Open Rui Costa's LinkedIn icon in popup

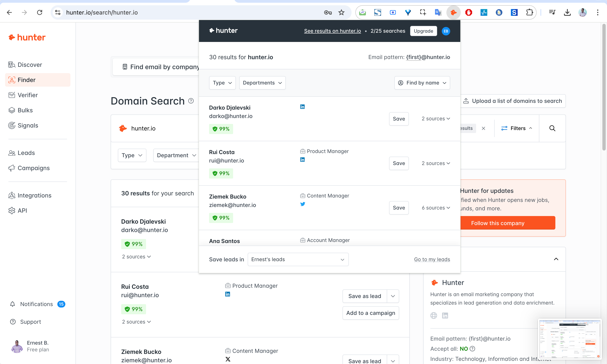click(302, 160)
